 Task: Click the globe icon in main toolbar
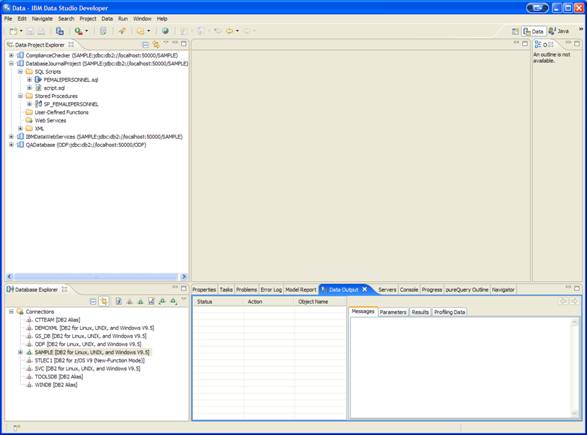[165, 31]
